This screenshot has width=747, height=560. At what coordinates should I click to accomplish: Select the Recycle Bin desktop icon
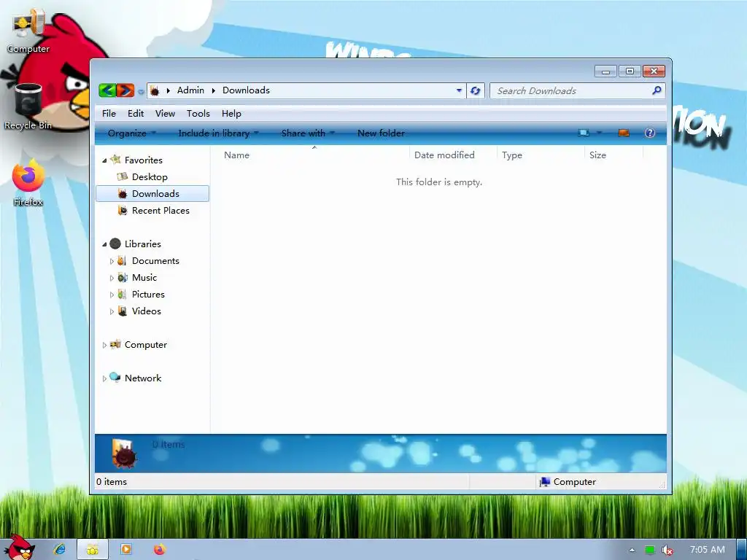(28, 107)
